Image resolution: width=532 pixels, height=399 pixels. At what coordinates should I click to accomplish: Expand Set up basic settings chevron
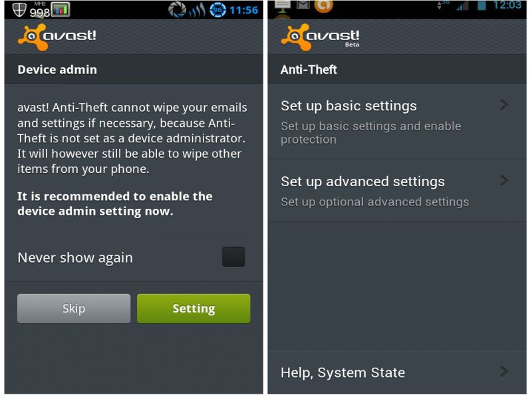pos(504,105)
